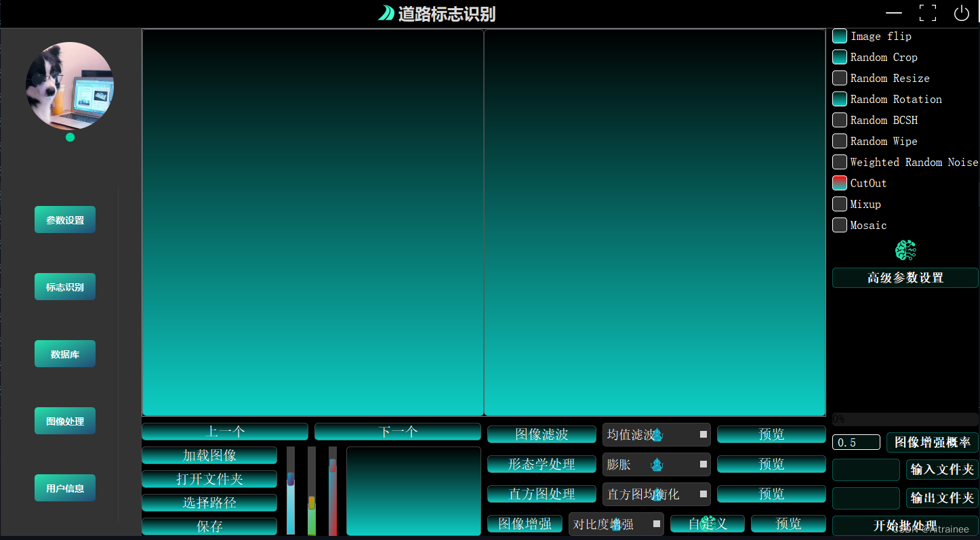Screen dimensions: 980x540
Task: Click the output folder path field
Action: [x=866, y=498]
